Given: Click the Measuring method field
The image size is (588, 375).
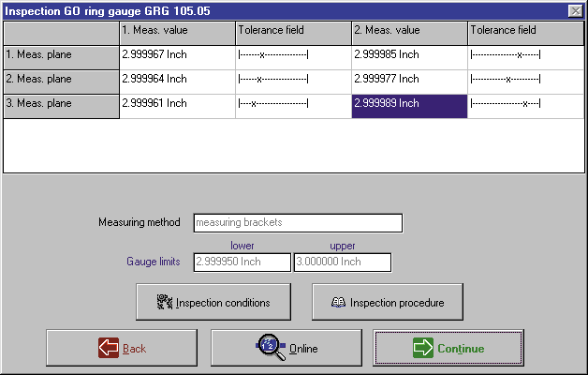Looking at the screenshot, I should point(298,223).
